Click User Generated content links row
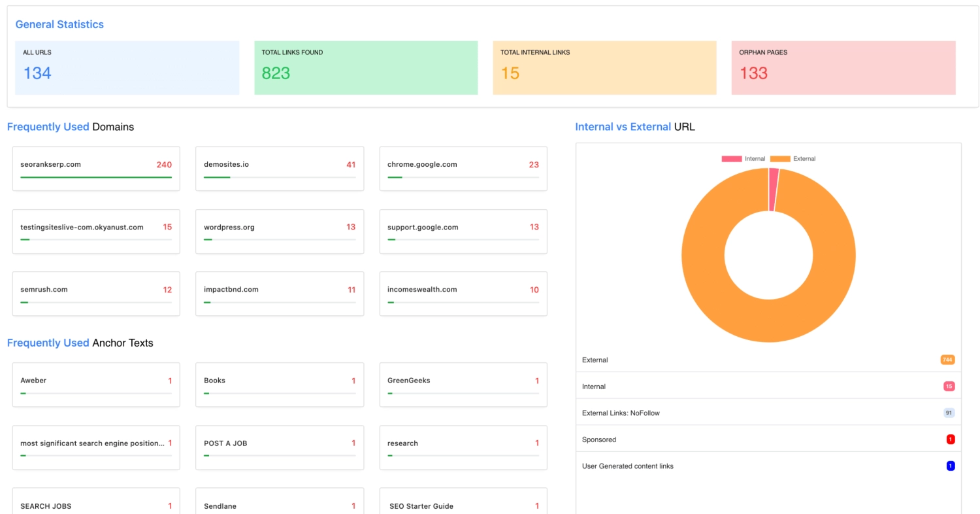Screen dimensions: 980x514 pyautogui.click(x=768, y=466)
